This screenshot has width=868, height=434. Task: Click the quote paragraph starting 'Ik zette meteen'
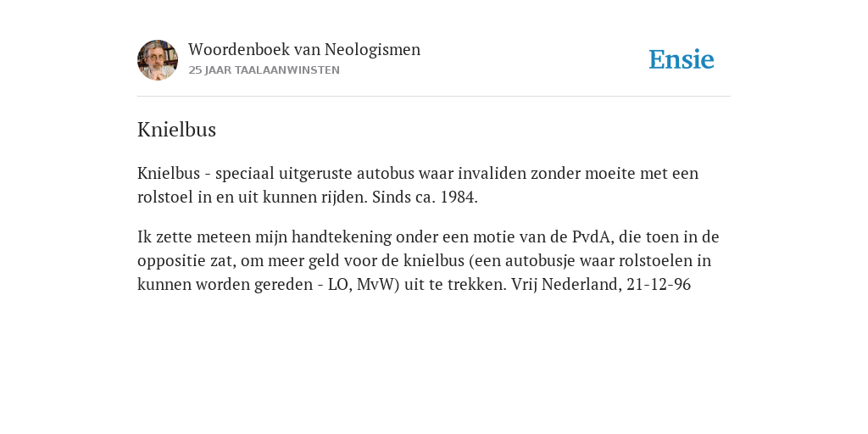428,261
